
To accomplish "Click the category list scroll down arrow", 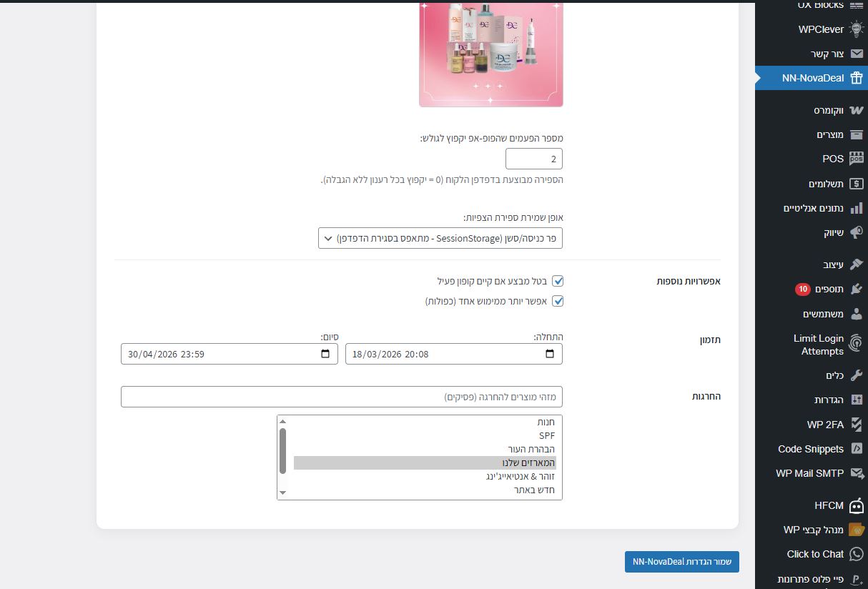I will coord(282,492).
